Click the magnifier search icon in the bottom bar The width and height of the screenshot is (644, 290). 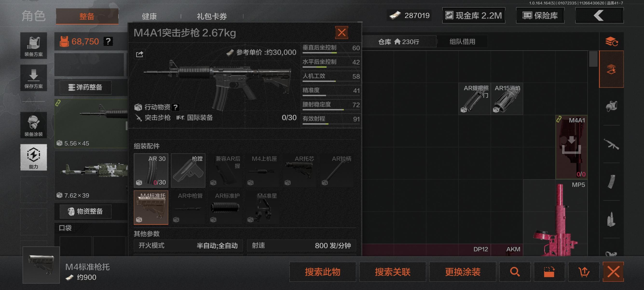pyautogui.click(x=515, y=272)
